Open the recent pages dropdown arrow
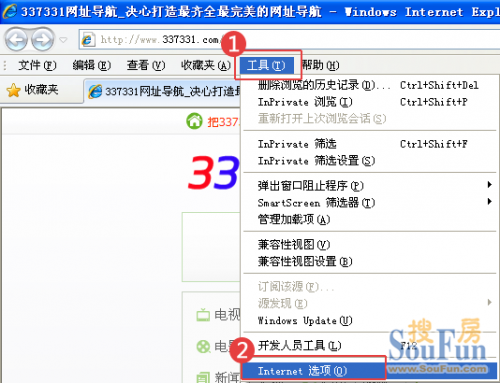This screenshot has height=383, width=500. (63, 40)
